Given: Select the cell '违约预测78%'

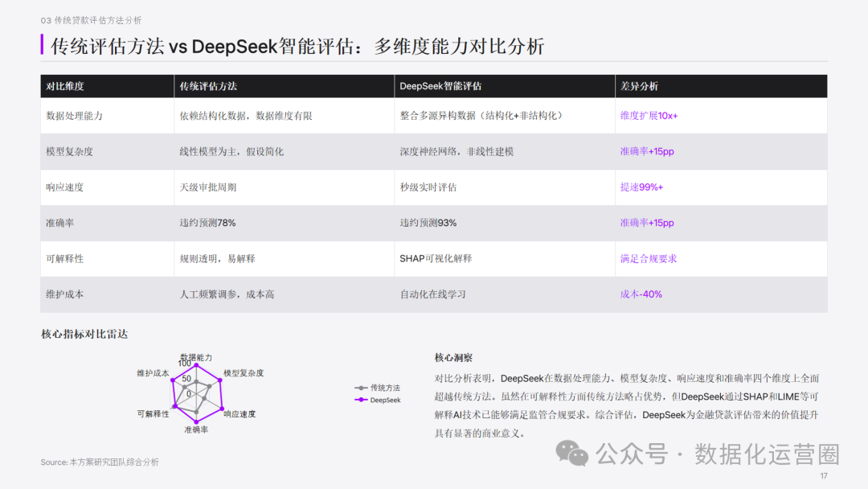Looking at the screenshot, I should click(x=207, y=223).
